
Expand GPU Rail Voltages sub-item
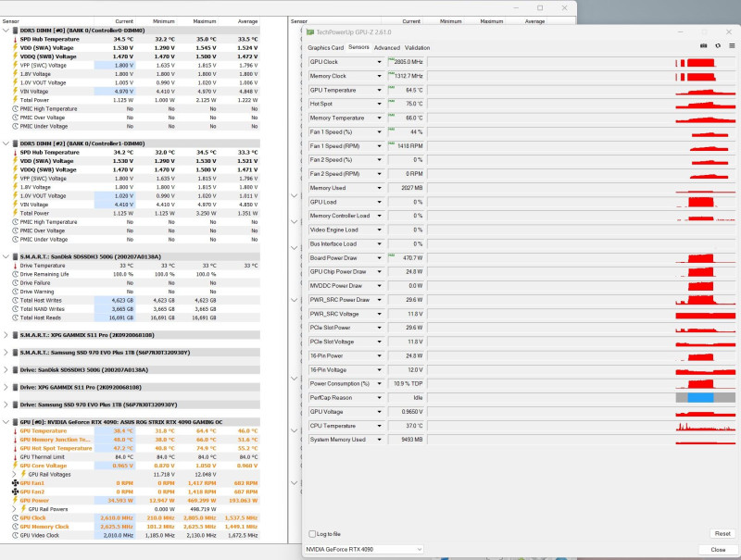[14, 475]
